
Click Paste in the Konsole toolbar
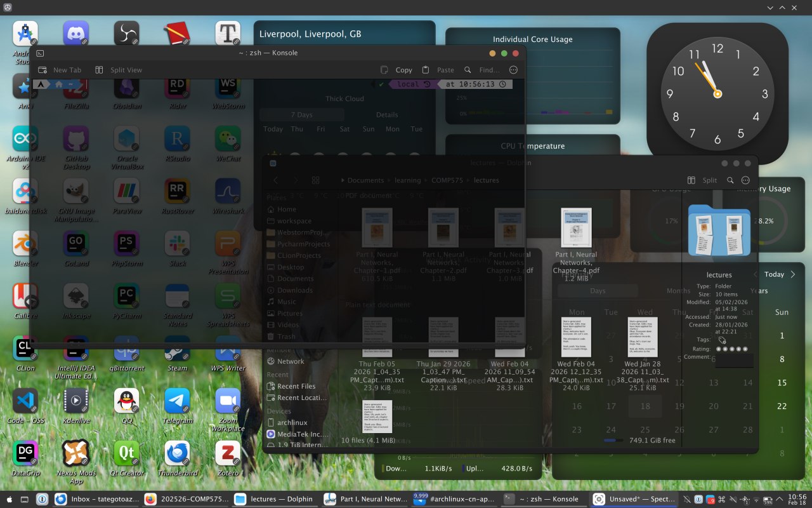tap(438, 70)
